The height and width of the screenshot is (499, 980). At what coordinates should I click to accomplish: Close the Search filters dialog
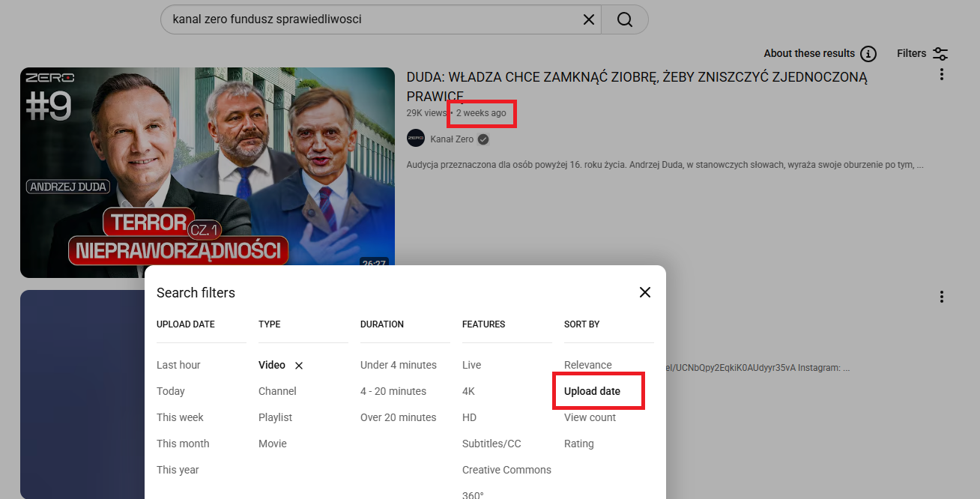click(x=644, y=292)
